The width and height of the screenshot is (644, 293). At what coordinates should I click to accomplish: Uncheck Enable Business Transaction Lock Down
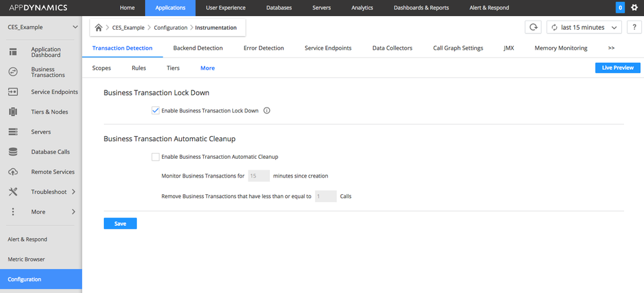(x=156, y=110)
